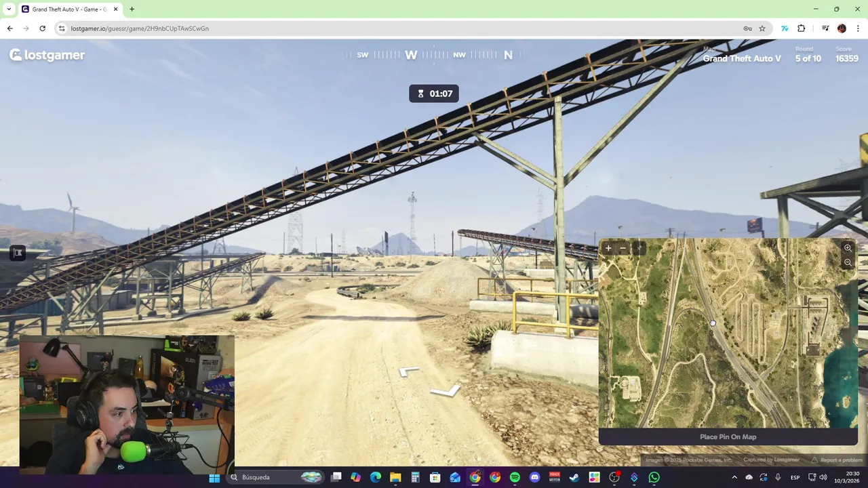Click the Búsqueda taskbar search box
Screen dimensions: 868x488
point(276,477)
